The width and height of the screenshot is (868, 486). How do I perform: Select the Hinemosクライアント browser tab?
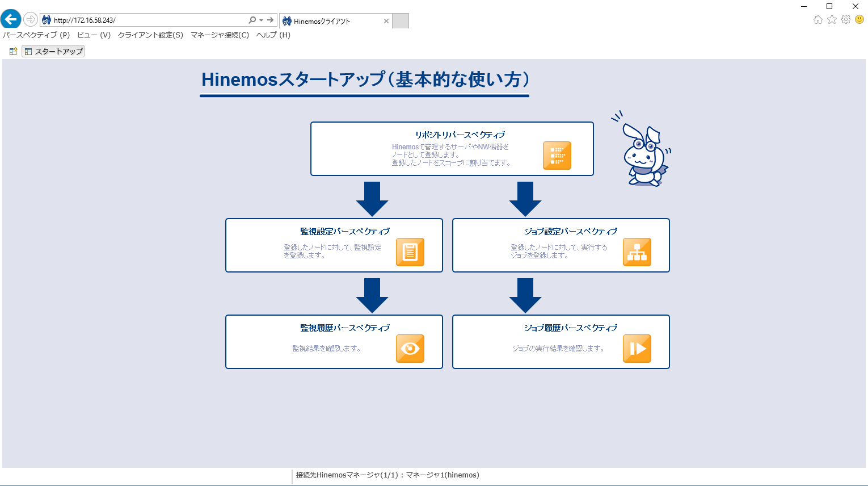click(335, 21)
